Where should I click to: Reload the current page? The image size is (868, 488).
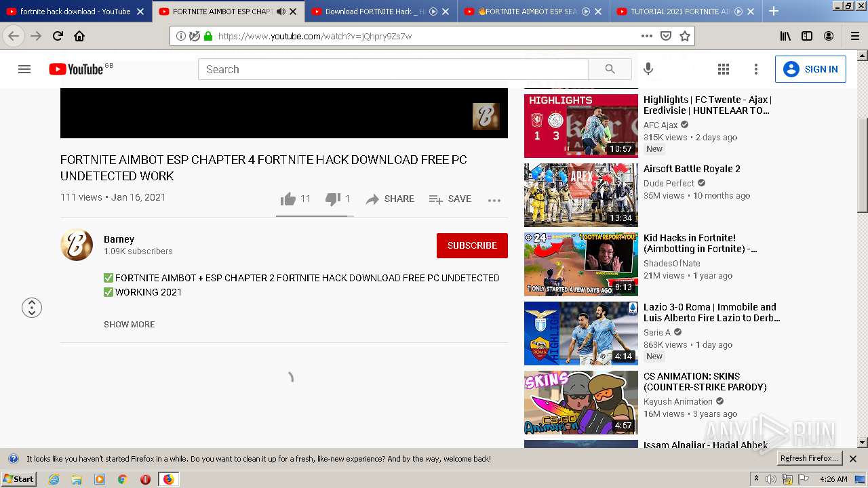tap(58, 36)
